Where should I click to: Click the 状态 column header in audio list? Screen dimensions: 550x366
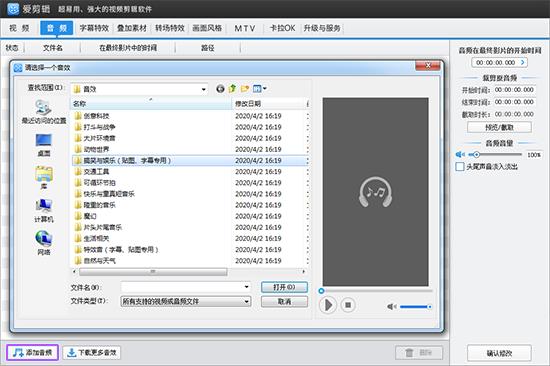pos(12,48)
